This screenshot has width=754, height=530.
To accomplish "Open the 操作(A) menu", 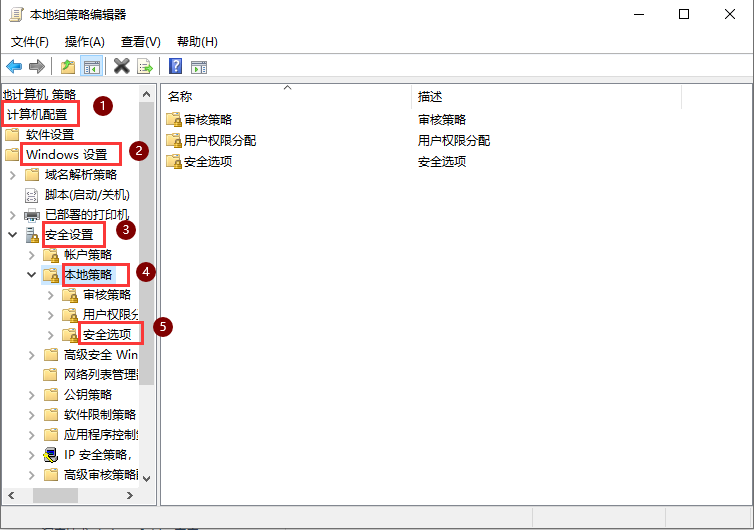I will 84,42.
